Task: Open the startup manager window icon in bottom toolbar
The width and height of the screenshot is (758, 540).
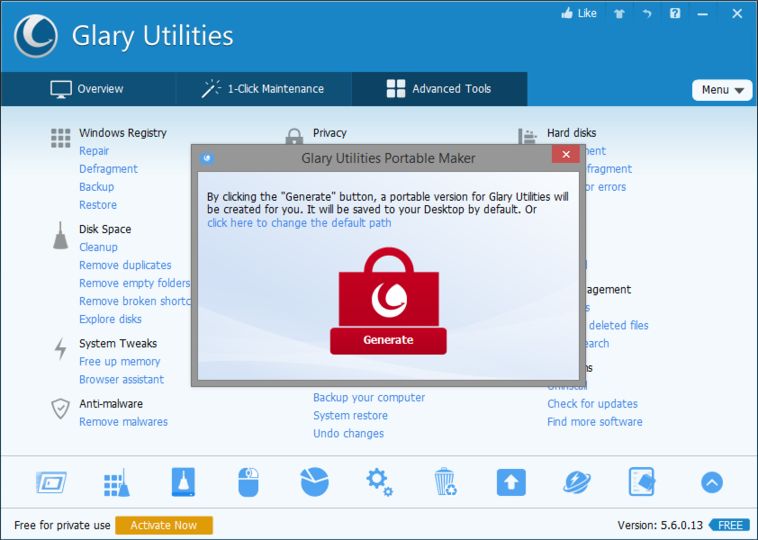Action: tap(51, 482)
